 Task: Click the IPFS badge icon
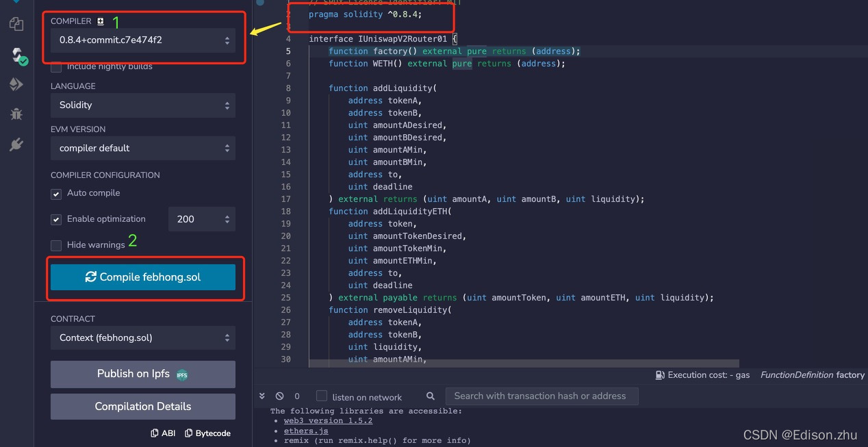(x=182, y=374)
